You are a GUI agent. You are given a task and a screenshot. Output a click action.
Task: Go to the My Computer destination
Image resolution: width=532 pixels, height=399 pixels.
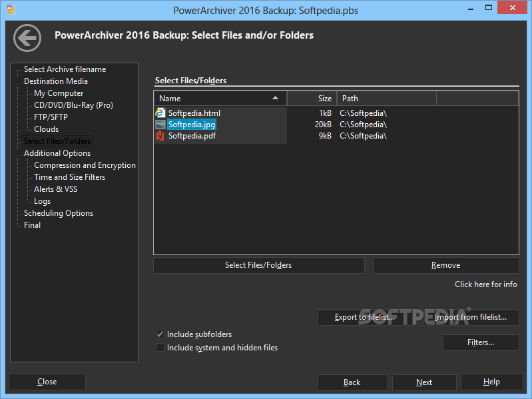pyautogui.click(x=59, y=93)
